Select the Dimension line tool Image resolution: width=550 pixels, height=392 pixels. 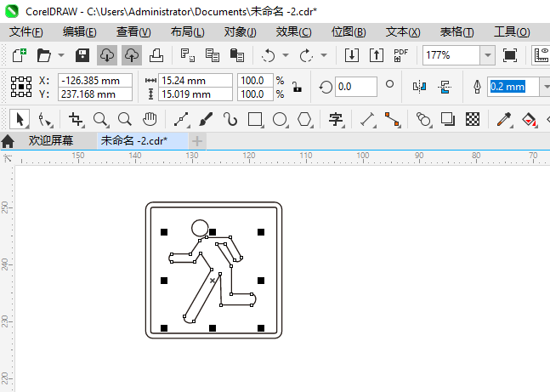coord(367,119)
